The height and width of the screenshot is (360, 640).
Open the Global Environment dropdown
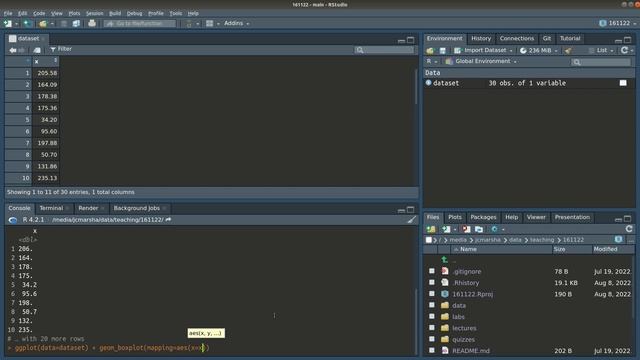(x=482, y=61)
